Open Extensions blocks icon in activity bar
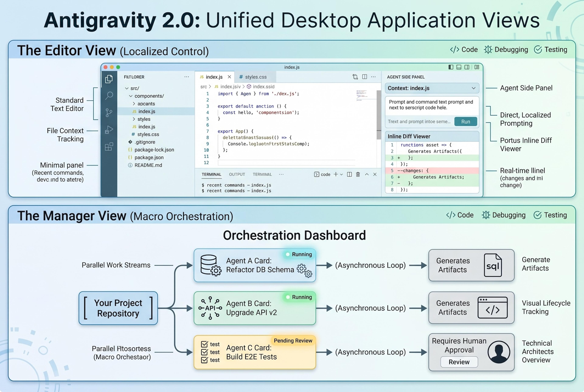The width and height of the screenshot is (584, 392). 109,146
